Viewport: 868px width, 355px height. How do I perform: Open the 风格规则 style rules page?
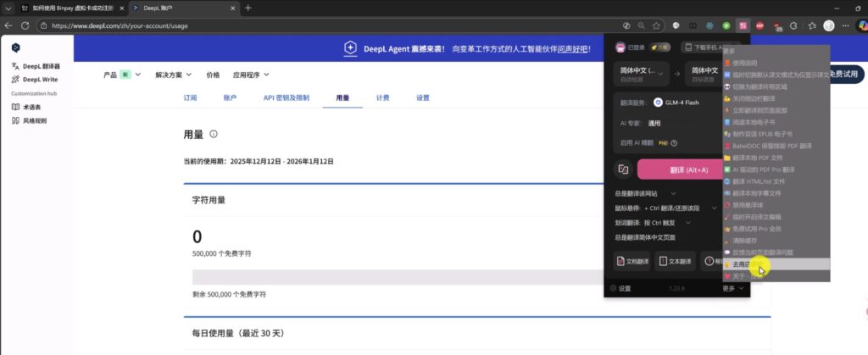point(30,120)
